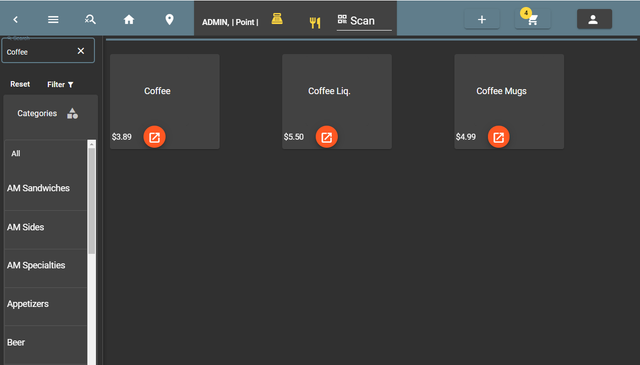Click the category list scrollbar thumb

tap(92, 201)
